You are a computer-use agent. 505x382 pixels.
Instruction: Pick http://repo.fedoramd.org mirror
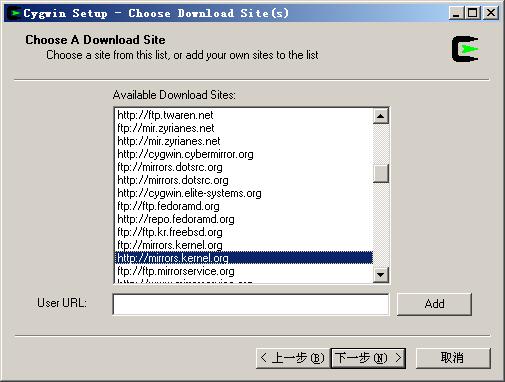[x=243, y=219]
